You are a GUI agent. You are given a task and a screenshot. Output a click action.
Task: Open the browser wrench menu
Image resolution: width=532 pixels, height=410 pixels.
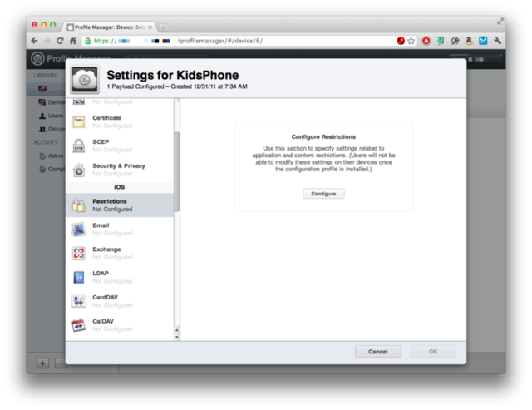pos(497,41)
